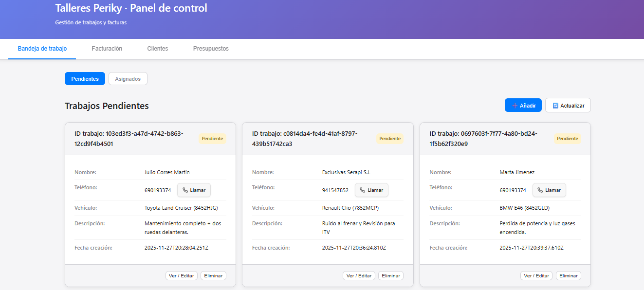
Task: Switch to the Facturación tab
Action: tap(107, 49)
